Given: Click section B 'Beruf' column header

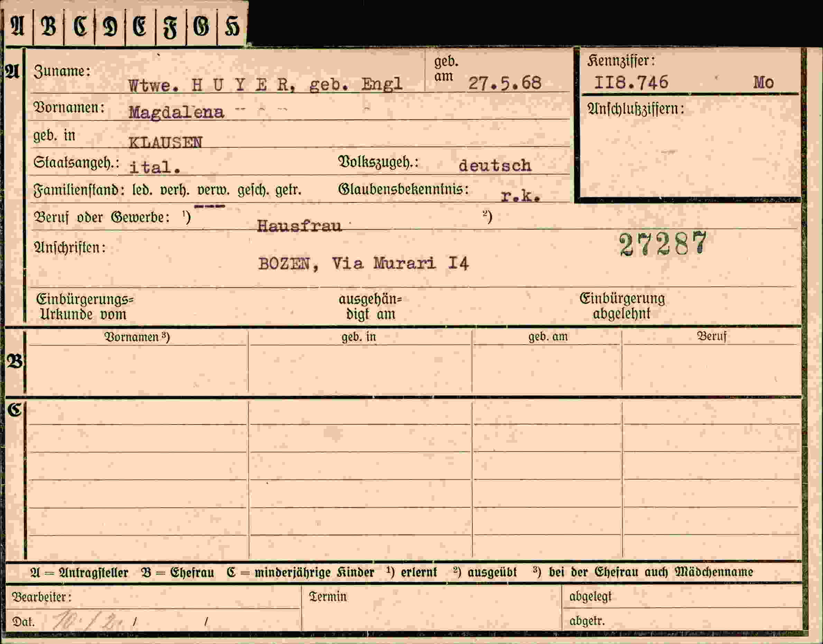Looking at the screenshot, I should point(711,336).
